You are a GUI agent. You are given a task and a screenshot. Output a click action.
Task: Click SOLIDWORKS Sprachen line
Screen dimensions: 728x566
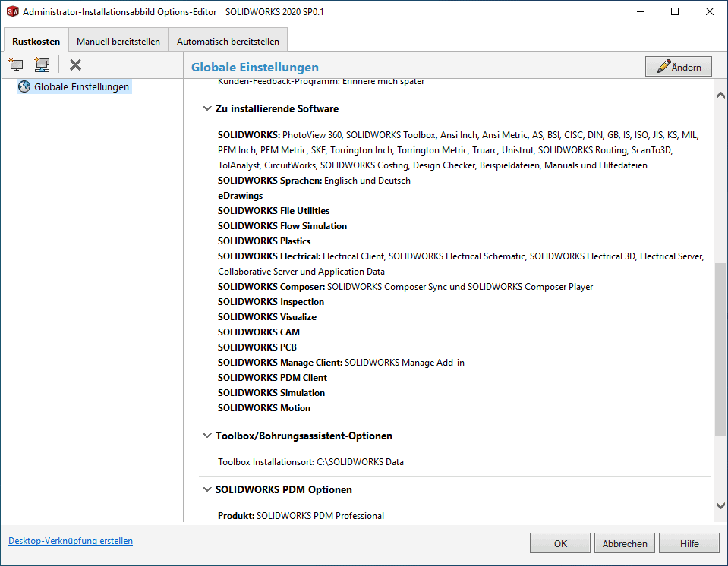(x=314, y=181)
